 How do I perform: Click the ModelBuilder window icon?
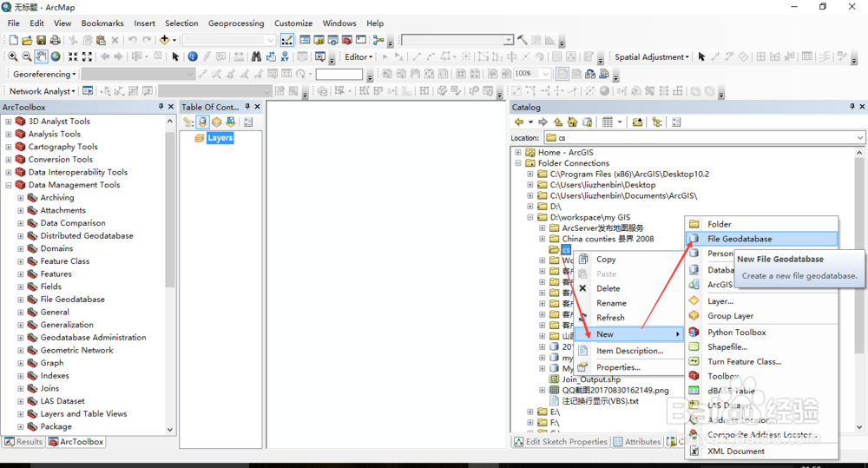(x=378, y=40)
